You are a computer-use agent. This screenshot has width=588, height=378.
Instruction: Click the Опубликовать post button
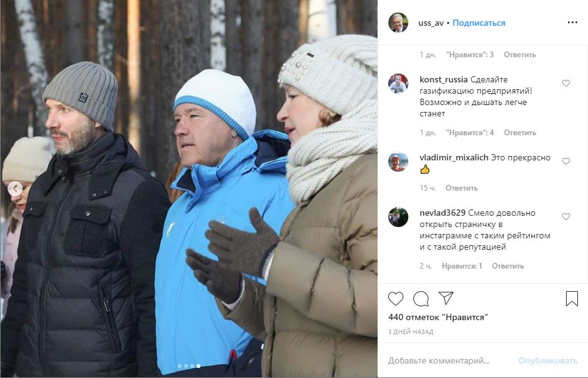pyautogui.click(x=548, y=361)
